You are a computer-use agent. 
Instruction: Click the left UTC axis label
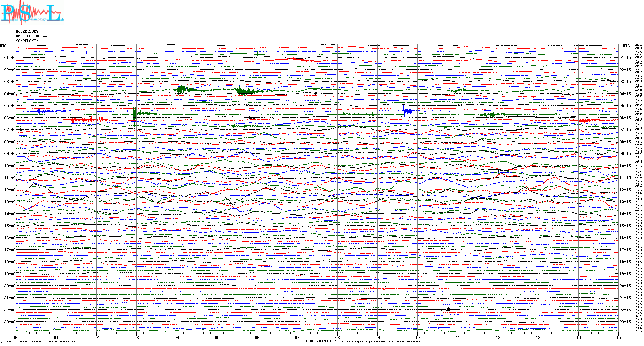click(x=3, y=46)
